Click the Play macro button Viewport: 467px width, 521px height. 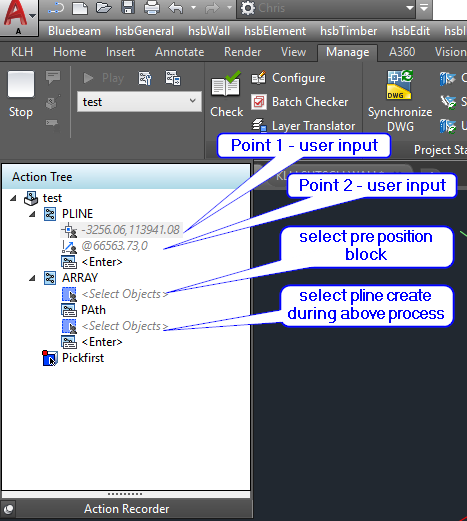pyautogui.click(x=104, y=78)
